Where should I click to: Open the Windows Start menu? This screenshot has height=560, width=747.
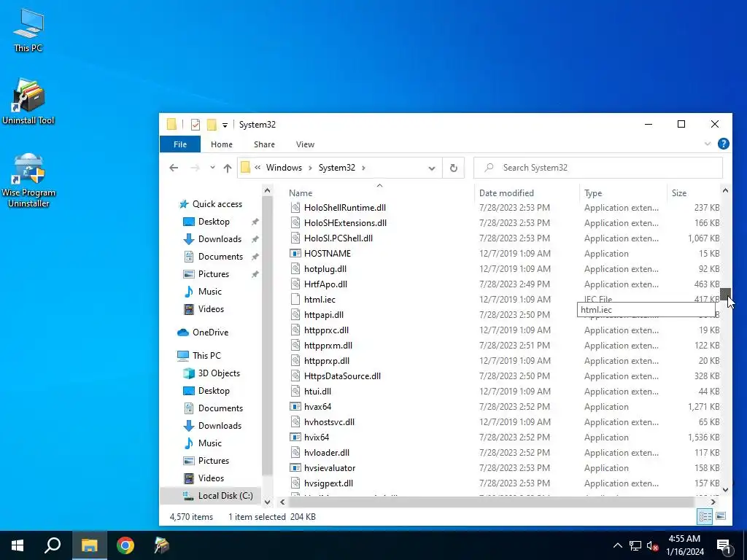pyautogui.click(x=18, y=545)
